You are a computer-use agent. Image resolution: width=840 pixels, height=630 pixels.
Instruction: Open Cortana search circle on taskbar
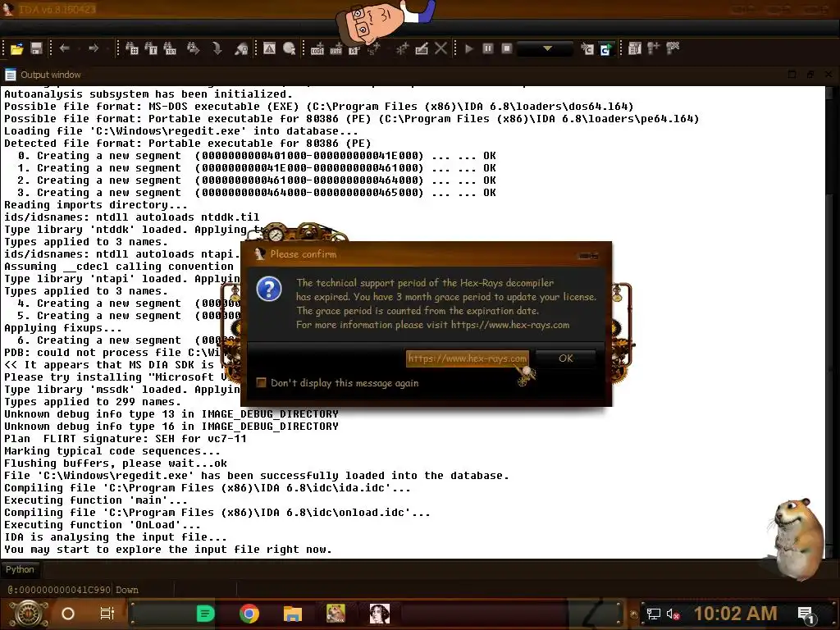click(68, 614)
